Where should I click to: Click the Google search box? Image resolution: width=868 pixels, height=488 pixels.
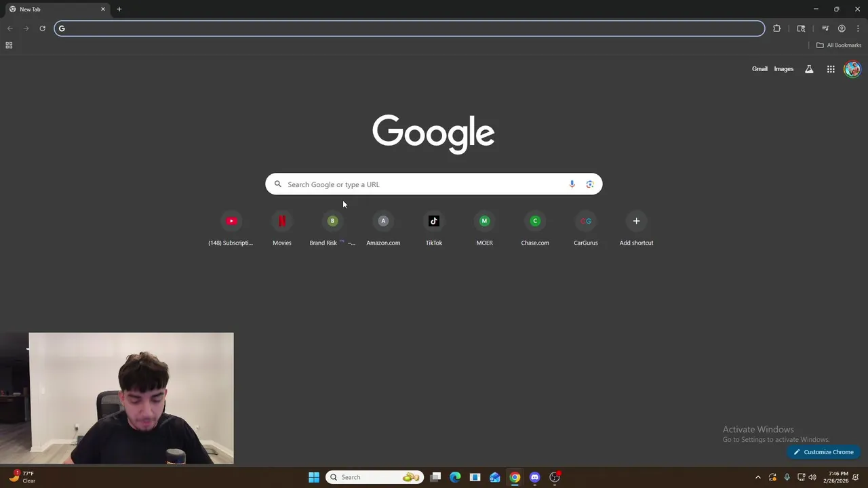point(433,184)
